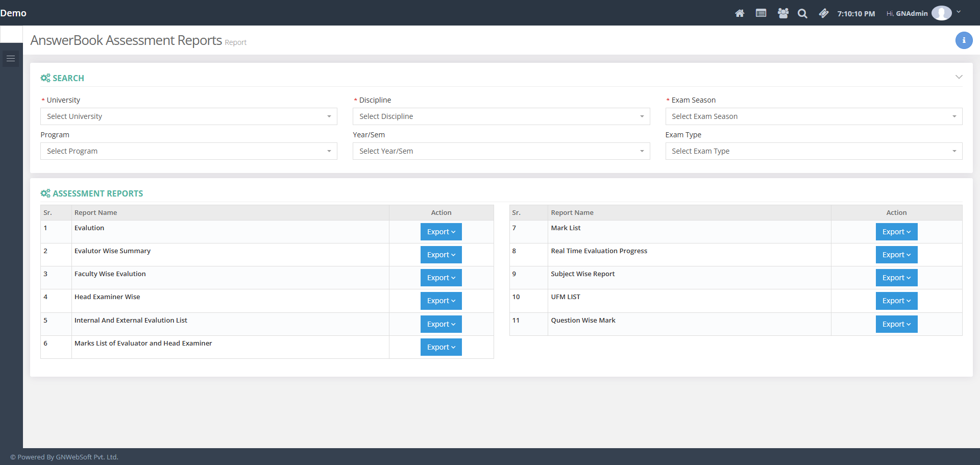Image resolution: width=980 pixels, height=465 pixels.
Task: Export the UFM LIST report
Action: coord(896,301)
